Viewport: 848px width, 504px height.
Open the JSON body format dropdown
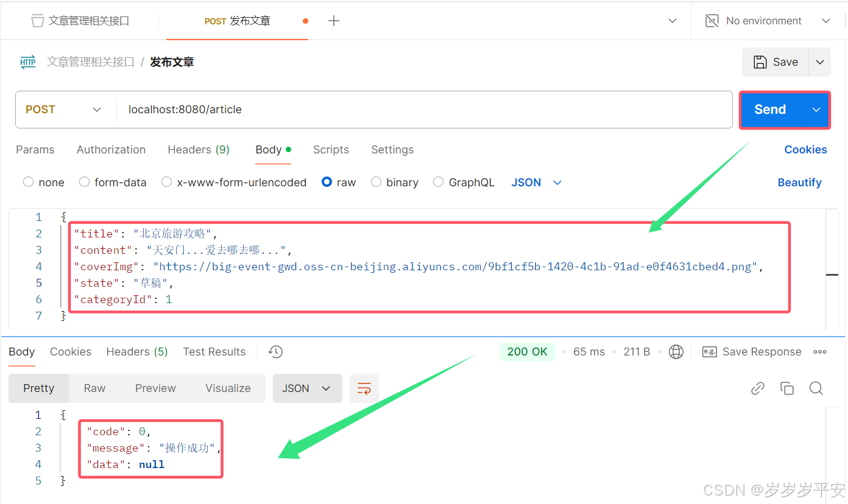536,182
